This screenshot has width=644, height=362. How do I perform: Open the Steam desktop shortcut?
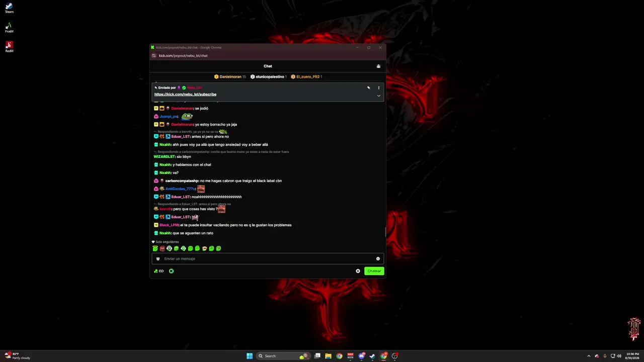pyautogui.click(x=9, y=8)
